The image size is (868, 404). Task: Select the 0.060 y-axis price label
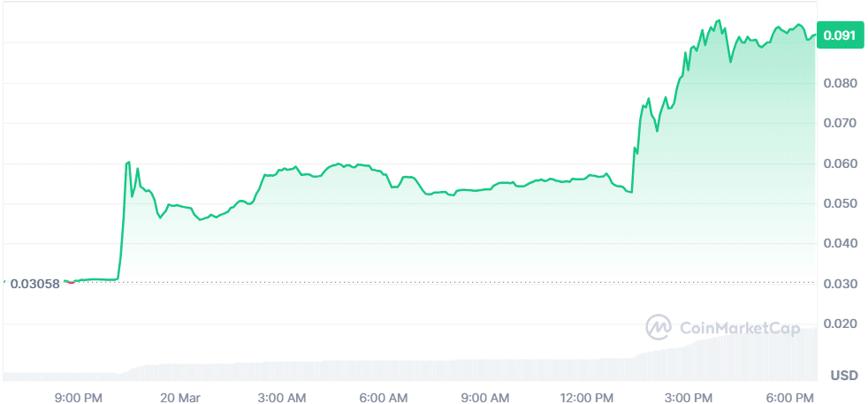click(838, 164)
